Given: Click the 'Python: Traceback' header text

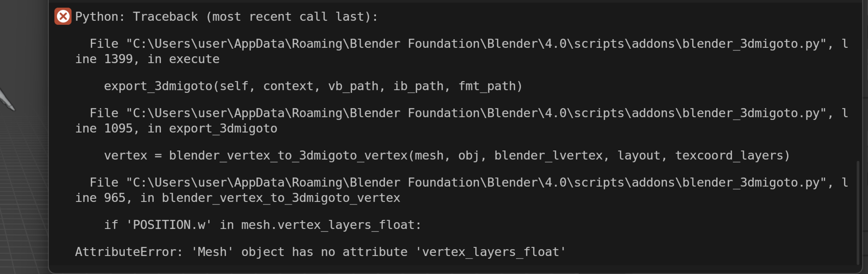Looking at the screenshot, I should click(137, 17).
